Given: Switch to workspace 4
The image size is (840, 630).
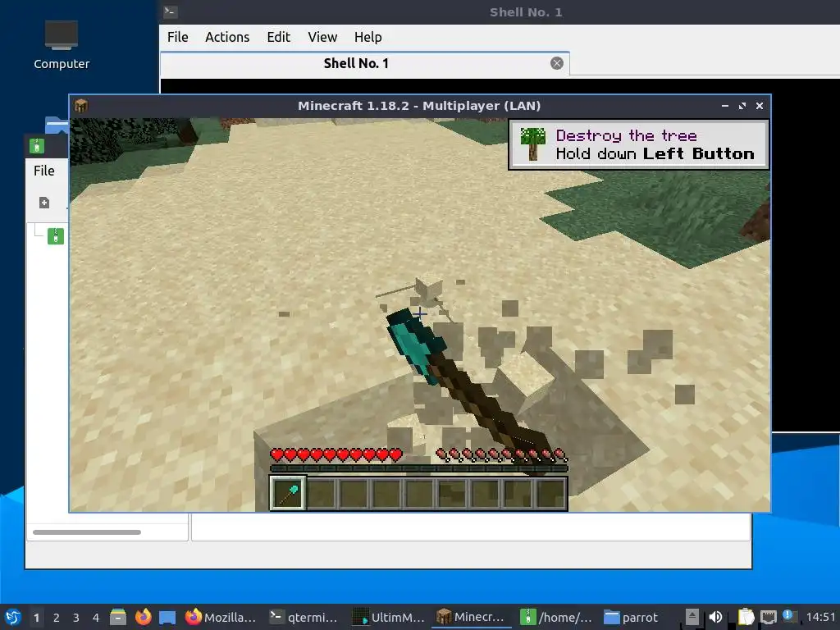Looking at the screenshot, I should 96,618.
